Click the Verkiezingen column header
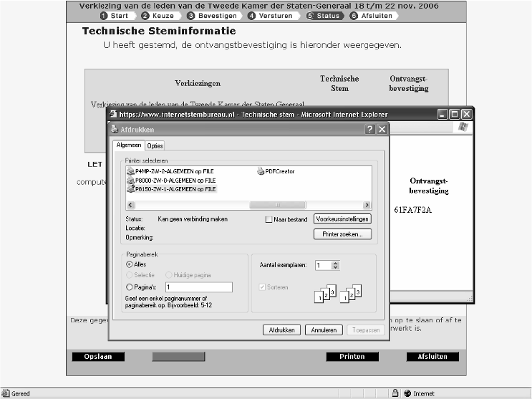532x399 pixels. pos(198,84)
